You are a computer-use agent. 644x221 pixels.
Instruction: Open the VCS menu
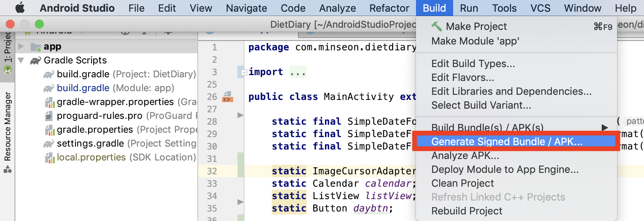pos(541,8)
